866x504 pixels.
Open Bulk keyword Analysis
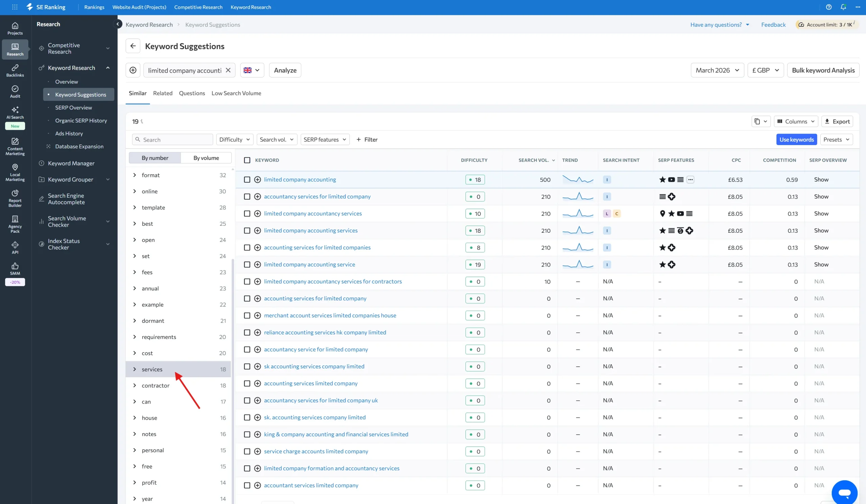(x=823, y=70)
